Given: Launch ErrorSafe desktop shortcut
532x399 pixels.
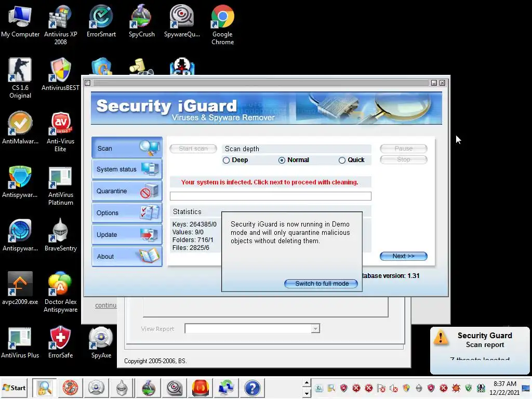Looking at the screenshot, I should click(x=60, y=342).
